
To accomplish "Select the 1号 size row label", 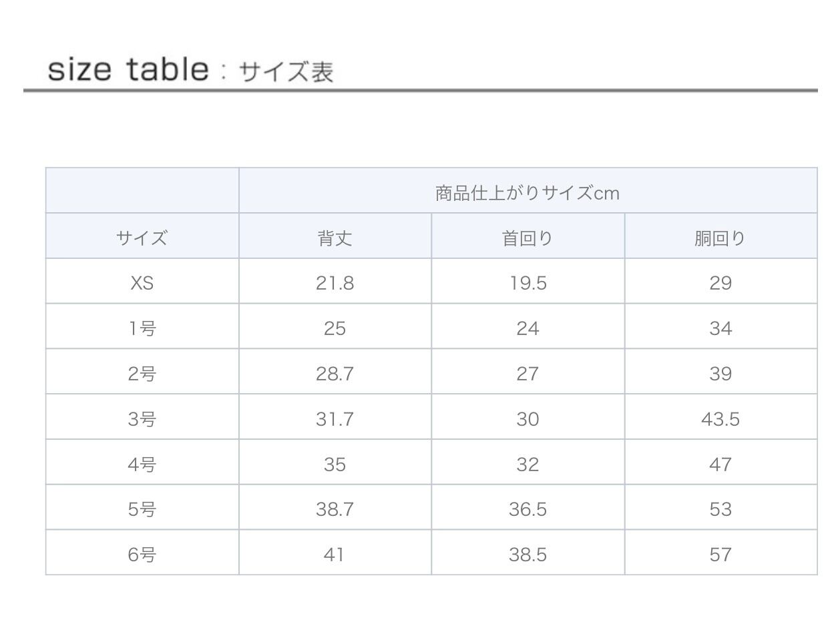I will 142,328.
